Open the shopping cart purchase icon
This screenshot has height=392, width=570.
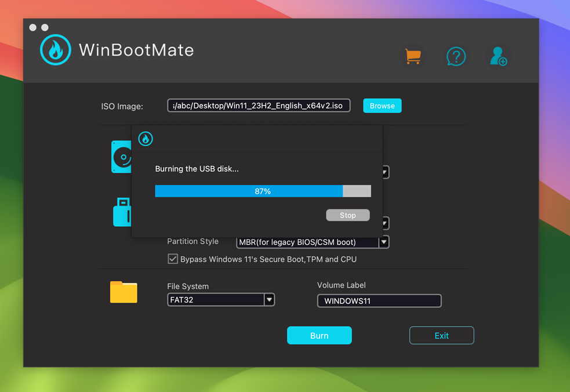[413, 56]
